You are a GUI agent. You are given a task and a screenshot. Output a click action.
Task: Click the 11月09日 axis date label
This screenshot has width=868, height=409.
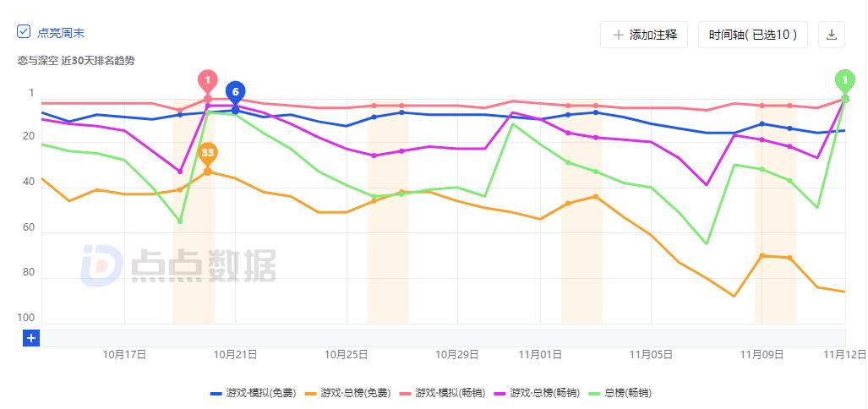[x=762, y=354]
